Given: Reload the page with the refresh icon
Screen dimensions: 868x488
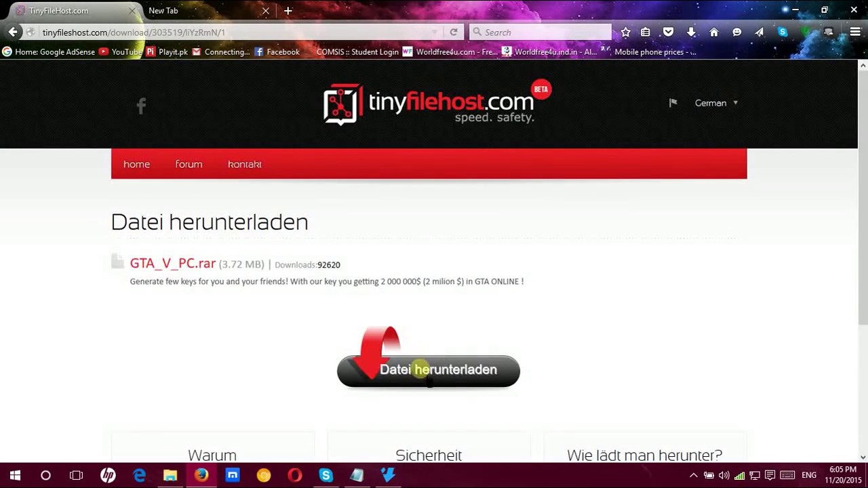Looking at the screenshot, I should (454, 32).
